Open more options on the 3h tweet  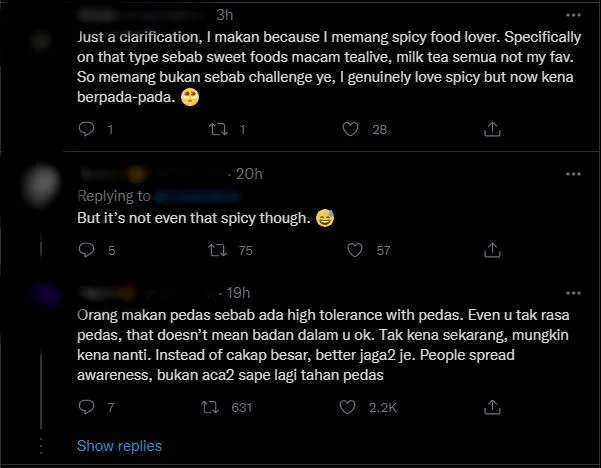(572, 15)
